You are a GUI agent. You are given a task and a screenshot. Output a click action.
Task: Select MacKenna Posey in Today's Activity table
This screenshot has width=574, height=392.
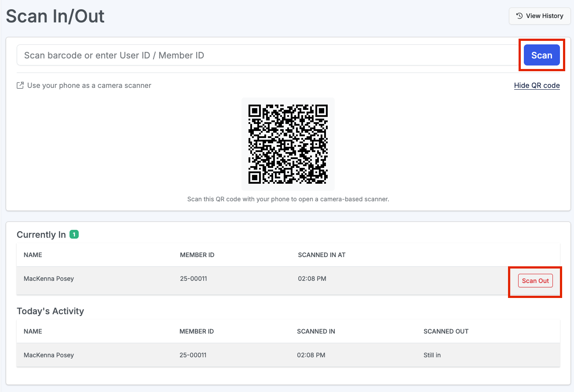[x=49, y=355]
